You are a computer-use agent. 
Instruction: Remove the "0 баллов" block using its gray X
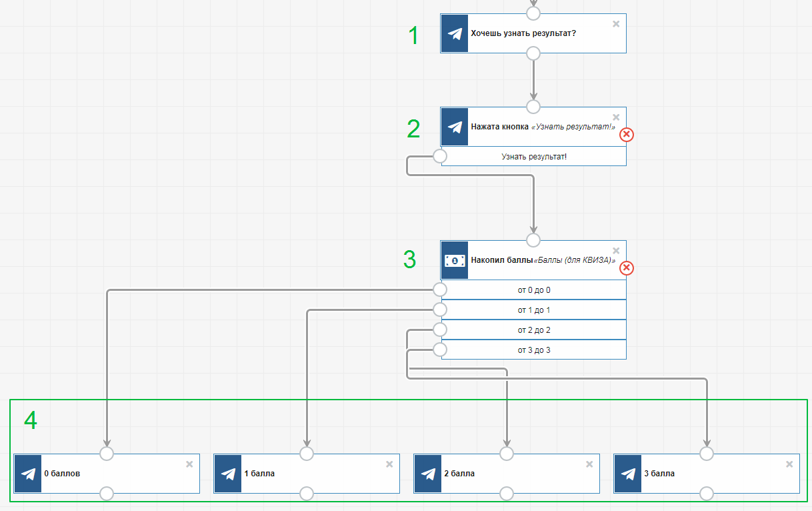[x=189, y=464]
